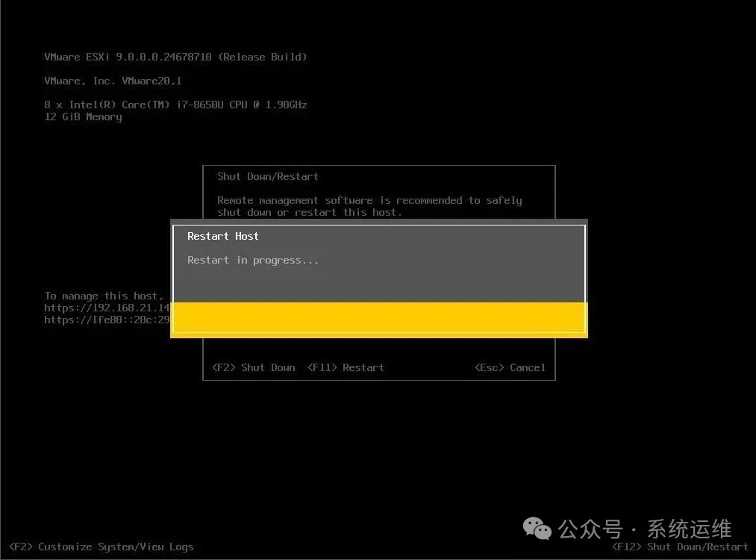Select the "Remote management software is recommended" line
756x560 pixels.
(x=369, y=200)
